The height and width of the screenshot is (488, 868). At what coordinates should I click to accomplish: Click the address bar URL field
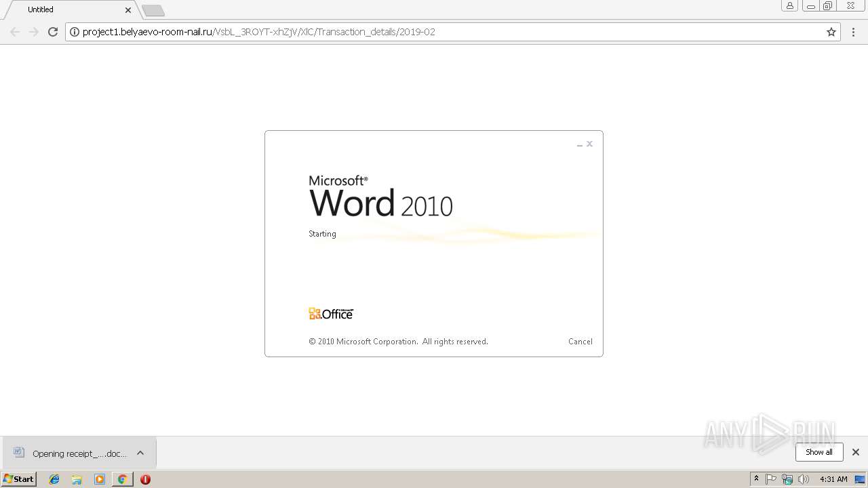[x=452, y=32]
